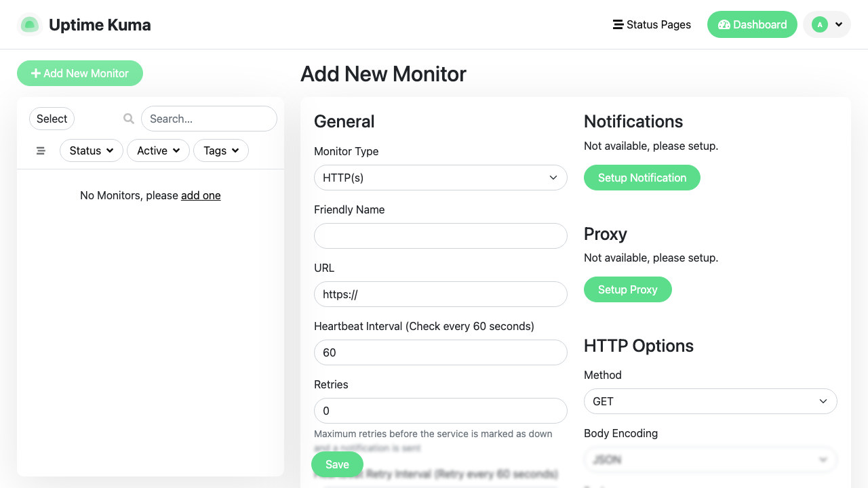
Task: Click the 'Add New Monitor' heading text
Action: [384, 73]
